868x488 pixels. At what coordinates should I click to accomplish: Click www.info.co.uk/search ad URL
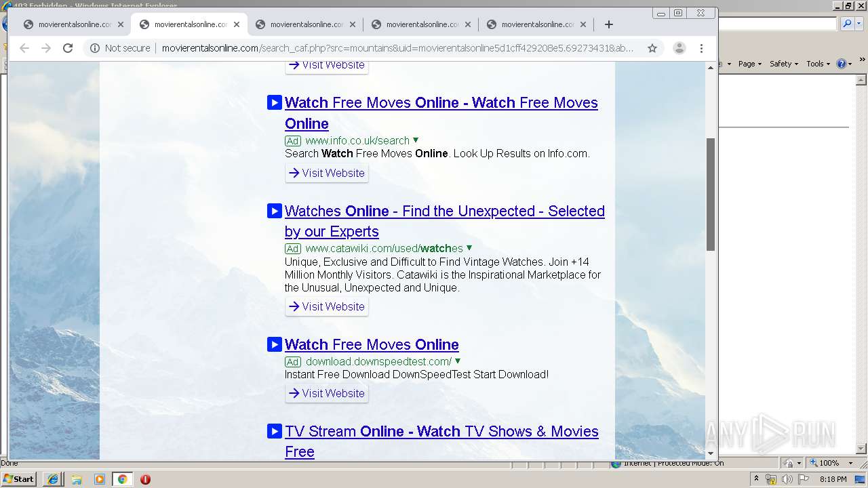[357, 140]
